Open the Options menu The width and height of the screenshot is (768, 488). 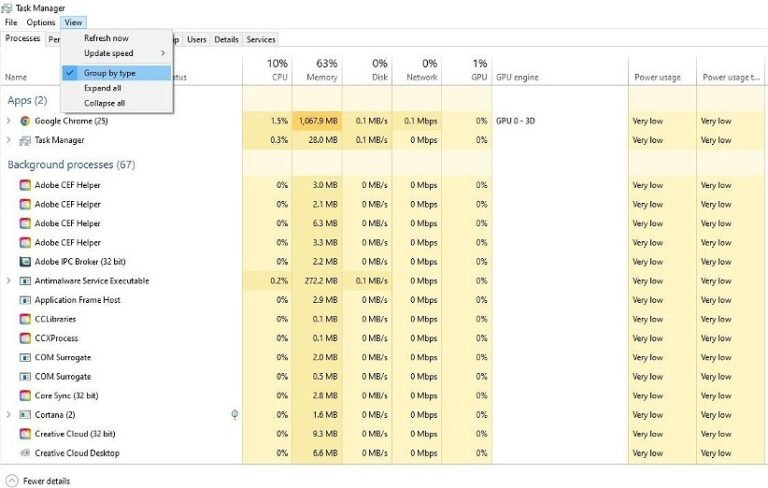pyautogui.click(x=41, y=22)
